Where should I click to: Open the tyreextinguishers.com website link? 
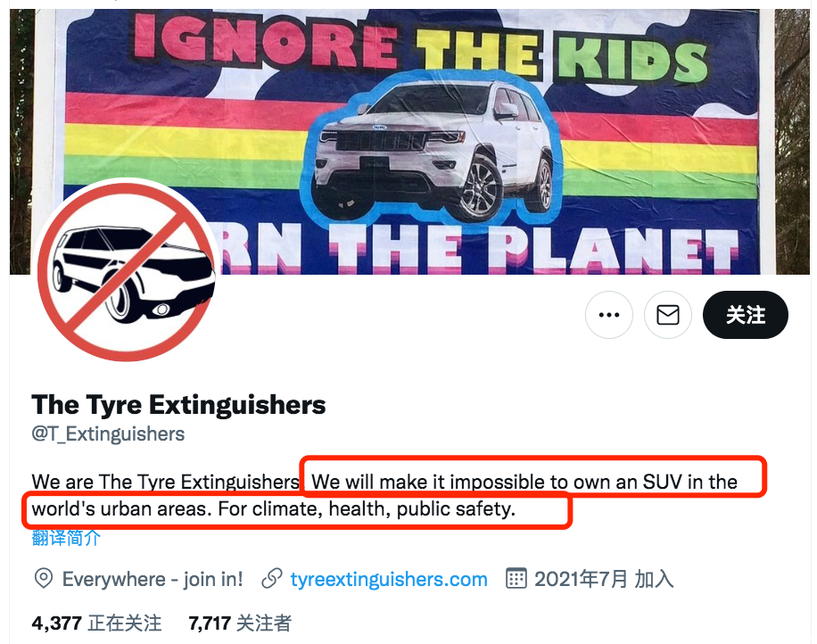click(x=389, y=579)
